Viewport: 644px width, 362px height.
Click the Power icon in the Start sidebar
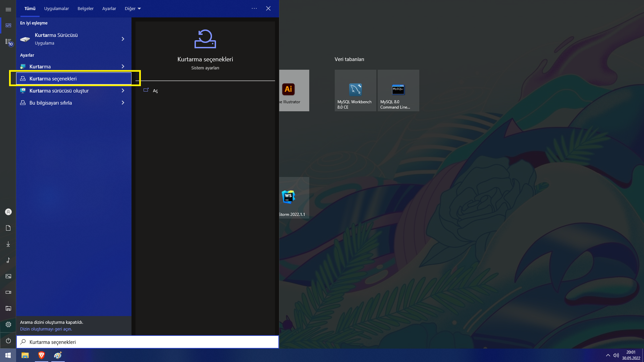8,341
